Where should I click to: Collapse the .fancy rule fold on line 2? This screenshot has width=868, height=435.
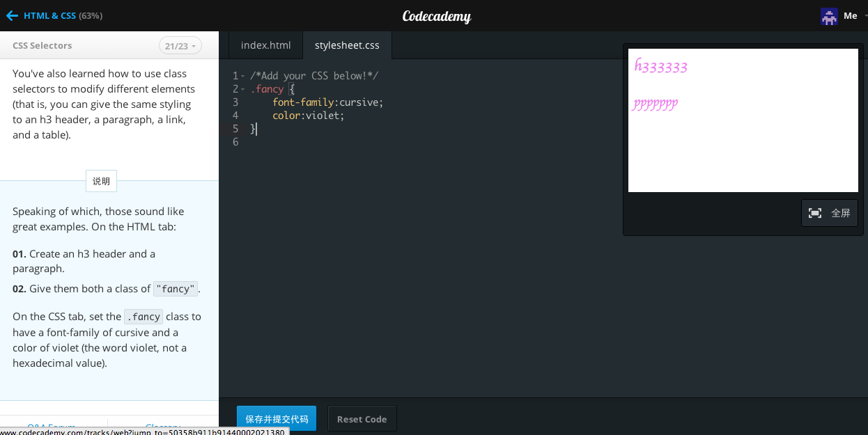(243, 88)
